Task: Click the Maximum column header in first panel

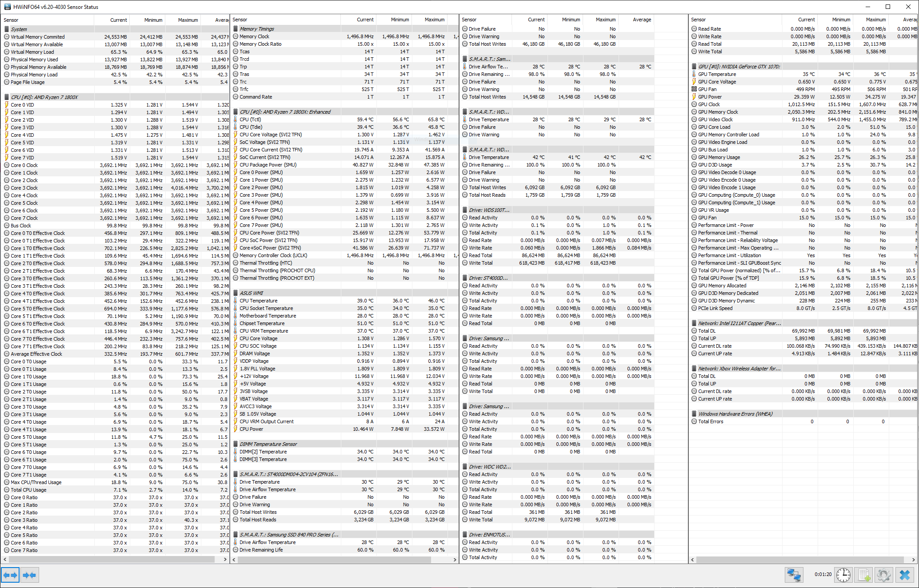Action: [188, 20]
